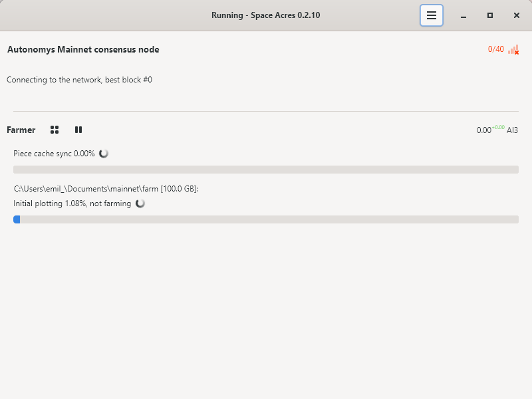
Task: Click the piece cache sync progress bar
Action: 266,170
